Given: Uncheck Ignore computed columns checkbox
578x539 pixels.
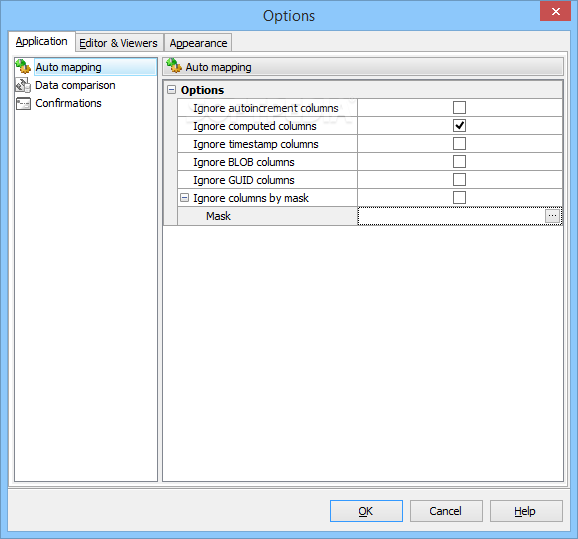Looking at the screenshot, I should 459,126.
